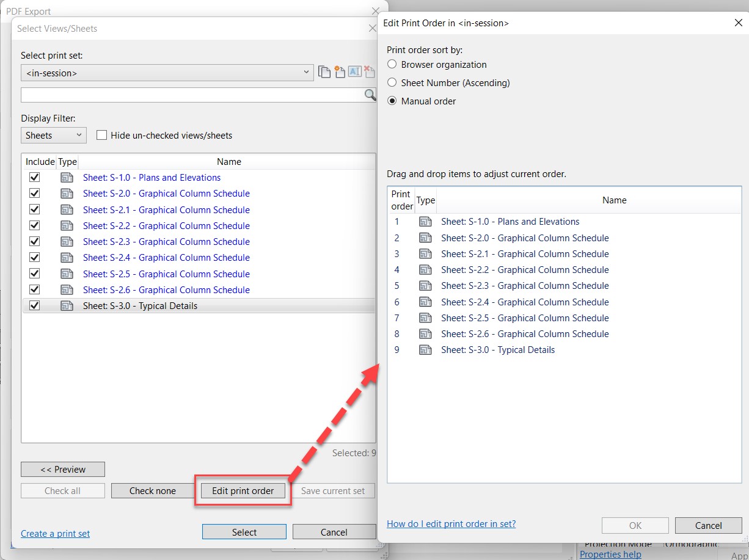Screen dimensions: 749x560
Task: Select 'Sheet: S-2.6 - Graphical Column Schedule' in print order list
Action: tap(525, 334)
